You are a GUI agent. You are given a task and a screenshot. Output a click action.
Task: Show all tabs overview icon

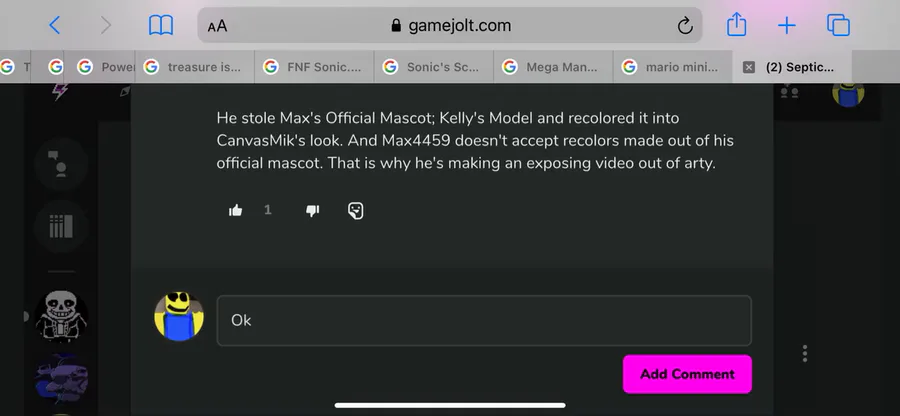(x=838, y=25)
